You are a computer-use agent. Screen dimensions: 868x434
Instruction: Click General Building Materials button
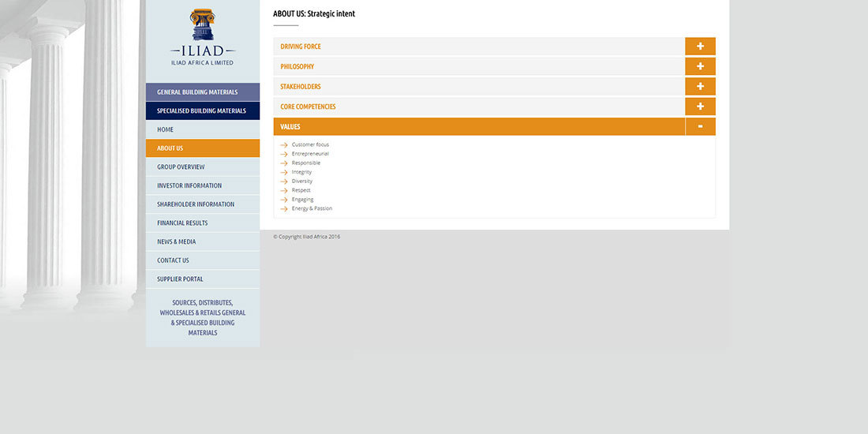pos(197,92)
